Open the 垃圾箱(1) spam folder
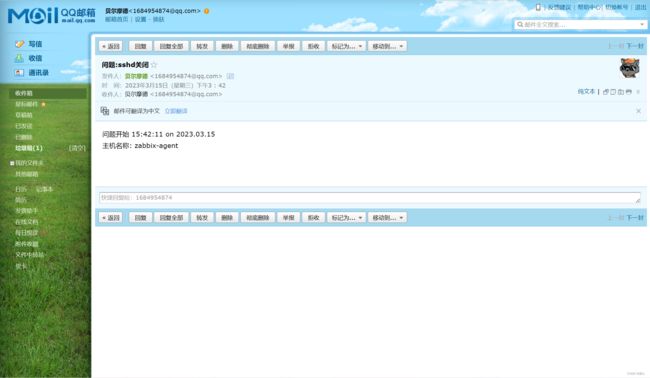 (x=29, y=148)
